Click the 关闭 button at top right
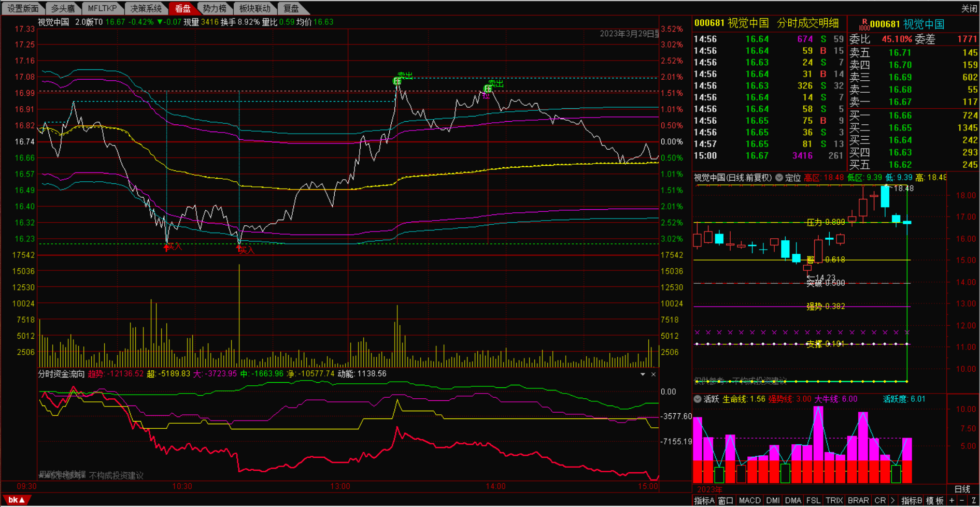Image resolution: width=980 pixels, height=507 pixels. (969, 8)
